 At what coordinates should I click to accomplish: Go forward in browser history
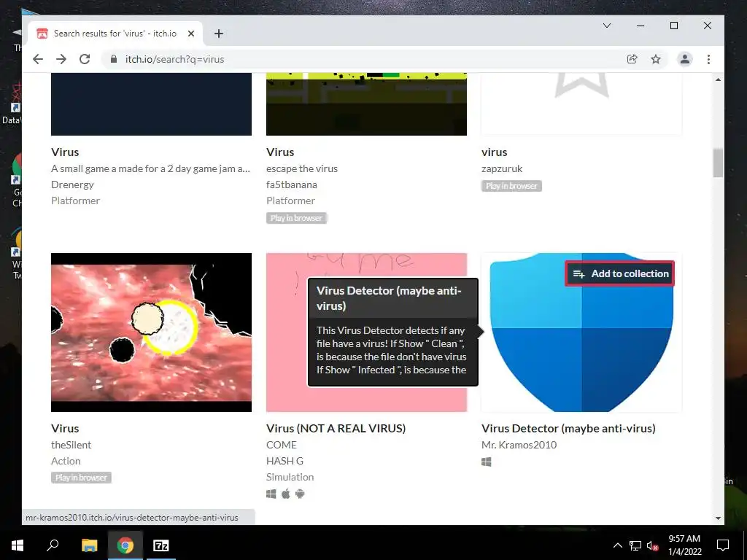(x=61, y=59)
